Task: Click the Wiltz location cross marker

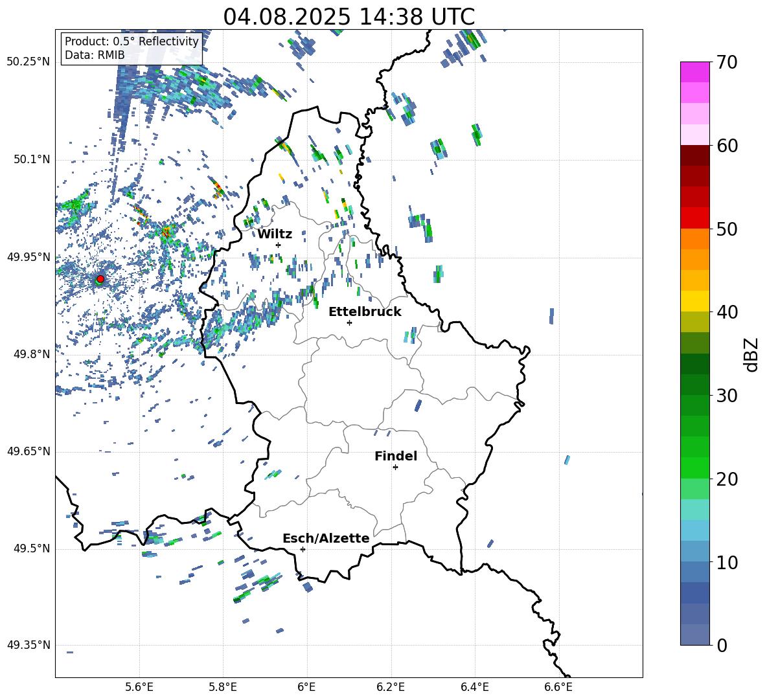Action: pos(279,245)
